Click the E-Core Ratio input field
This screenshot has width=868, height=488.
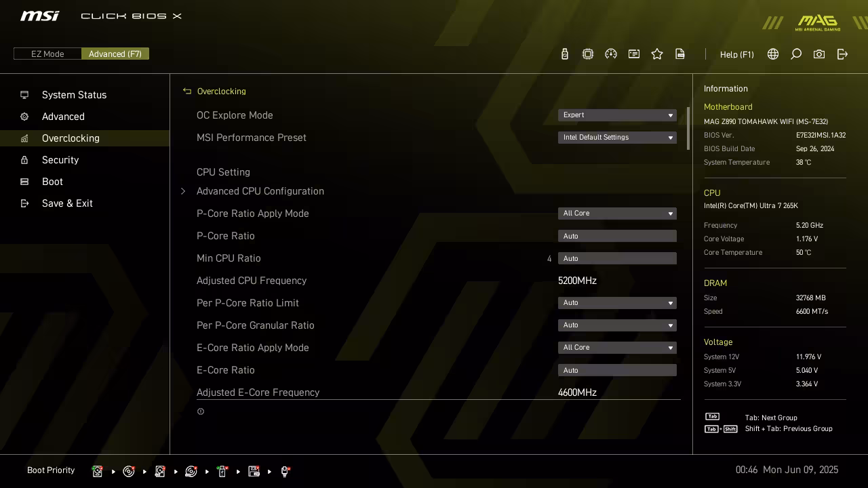(617, 370)
